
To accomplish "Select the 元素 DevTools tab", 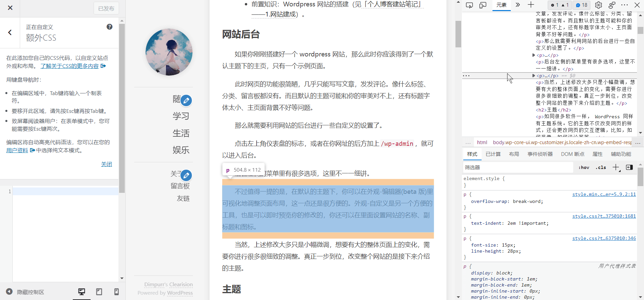I will point(501,5).
